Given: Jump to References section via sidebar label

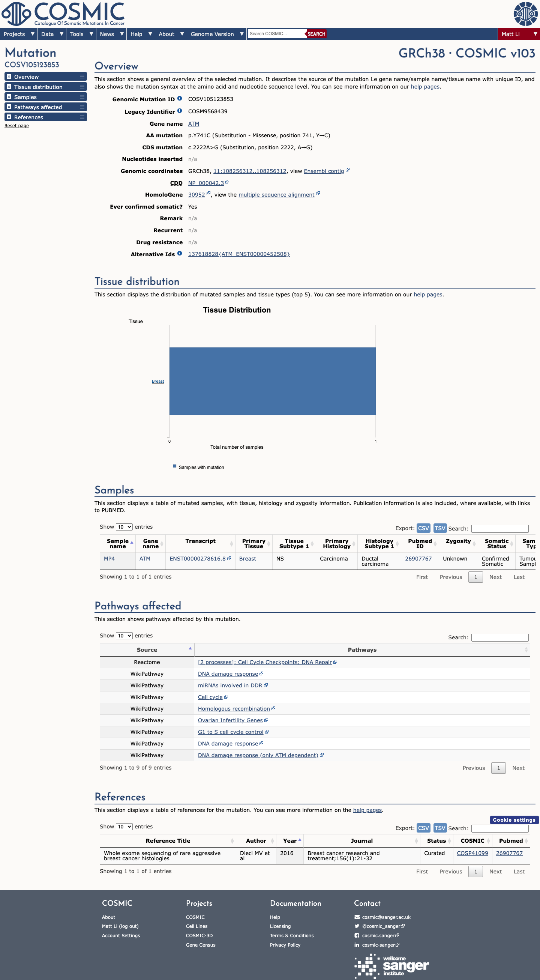Looking at the screenshot, I should [28, 117].
